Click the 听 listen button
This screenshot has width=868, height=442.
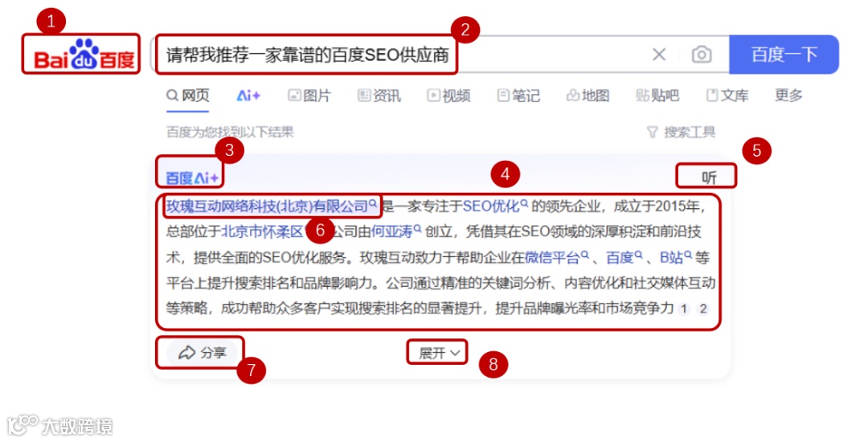pyautogui.click(x=709, y=177)
